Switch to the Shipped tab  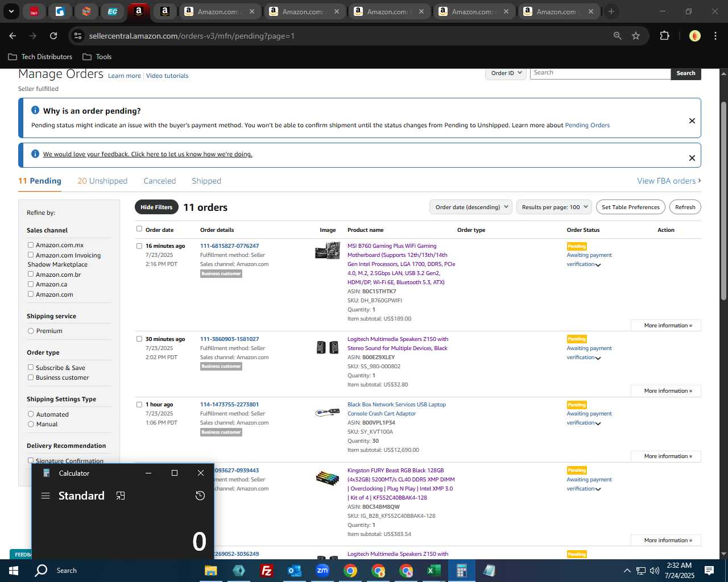(x=206, y=181)
